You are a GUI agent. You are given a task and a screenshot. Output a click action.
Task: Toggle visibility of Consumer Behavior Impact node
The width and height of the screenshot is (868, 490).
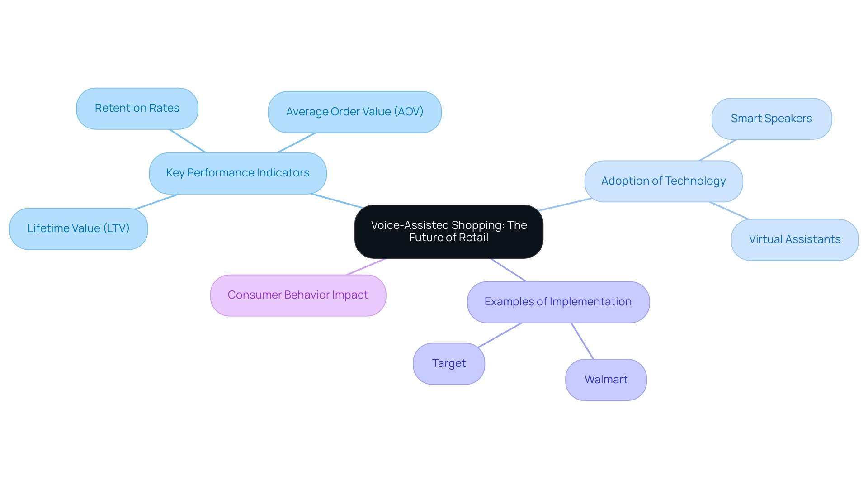(297, 295)
